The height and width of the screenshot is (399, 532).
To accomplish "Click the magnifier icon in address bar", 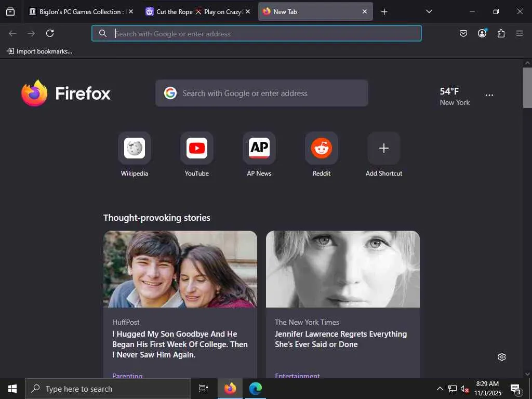I will pyautogui.click(x=103, y=33).
